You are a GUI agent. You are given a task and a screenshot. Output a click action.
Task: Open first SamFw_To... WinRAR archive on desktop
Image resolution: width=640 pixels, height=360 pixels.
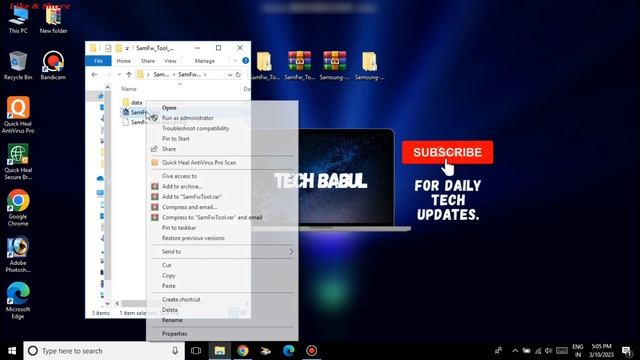coord(299,65)
